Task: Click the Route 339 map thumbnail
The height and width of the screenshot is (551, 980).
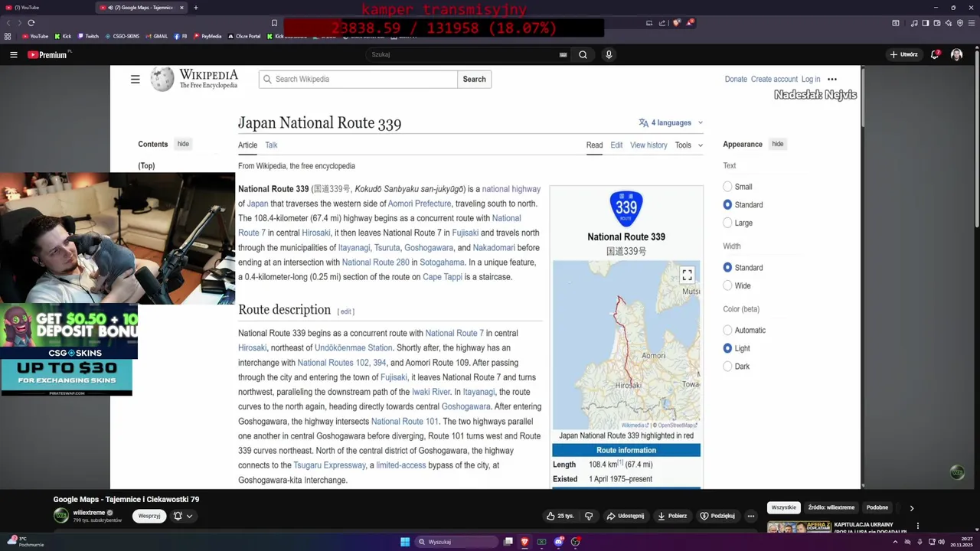Action: pyautogui.click(x=626, y=344)
